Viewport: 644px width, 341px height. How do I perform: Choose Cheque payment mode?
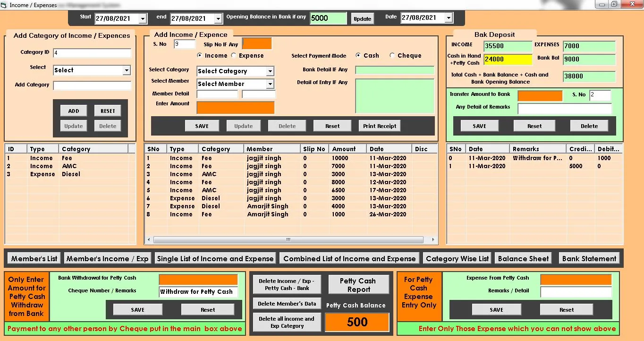pyautogui.click(x=392, y=55)
